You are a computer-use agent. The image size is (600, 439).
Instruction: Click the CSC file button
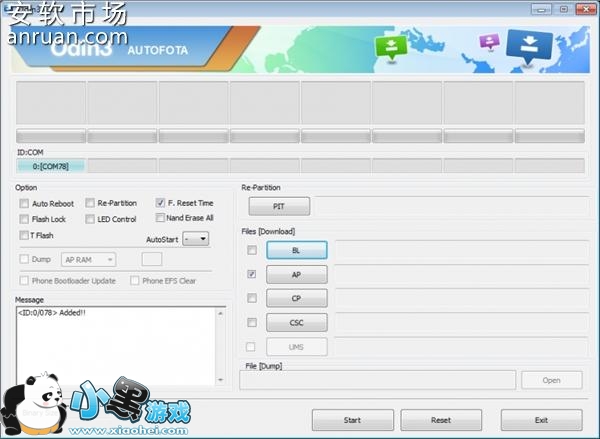coord(297,323)
